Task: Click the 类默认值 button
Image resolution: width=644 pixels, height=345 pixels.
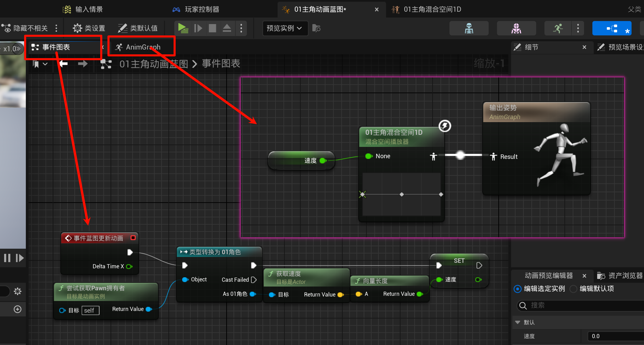Action: click(x=138, y=28)
